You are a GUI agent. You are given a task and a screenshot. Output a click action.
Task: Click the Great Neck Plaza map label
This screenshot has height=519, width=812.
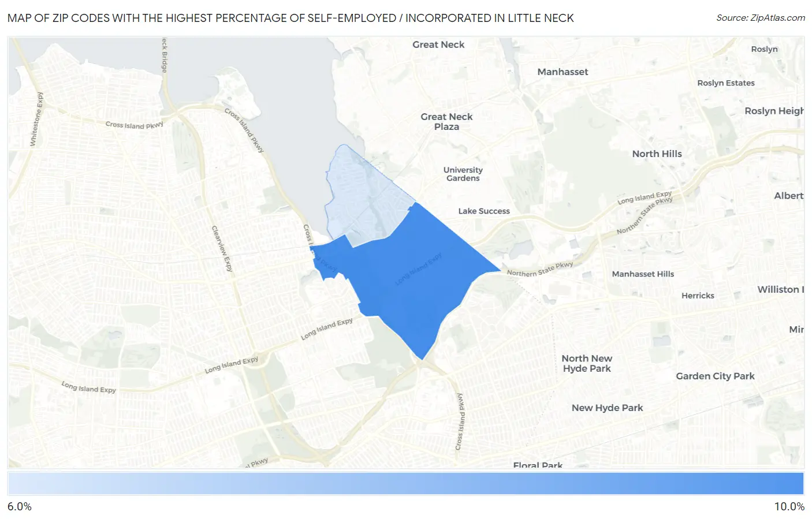[x=446, y=121]
